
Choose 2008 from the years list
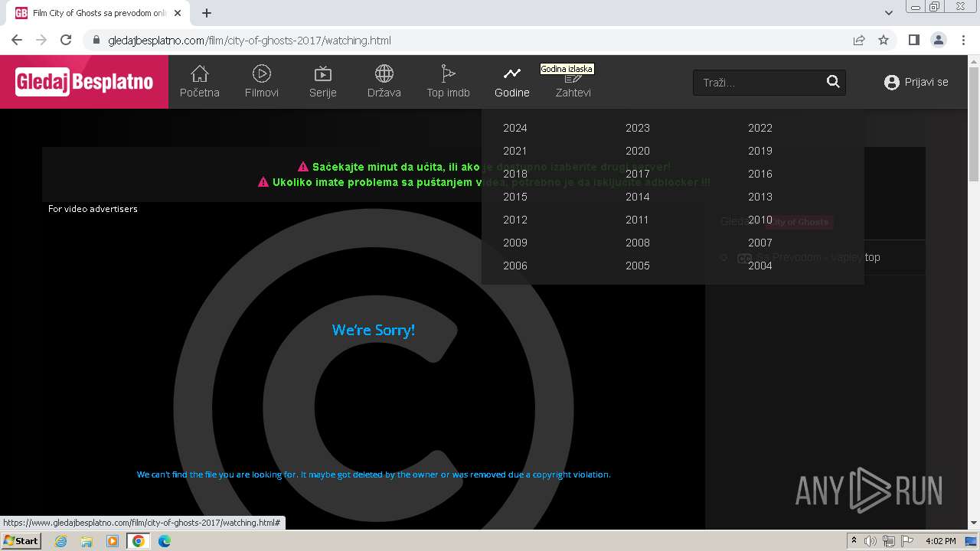pos(638,243)
